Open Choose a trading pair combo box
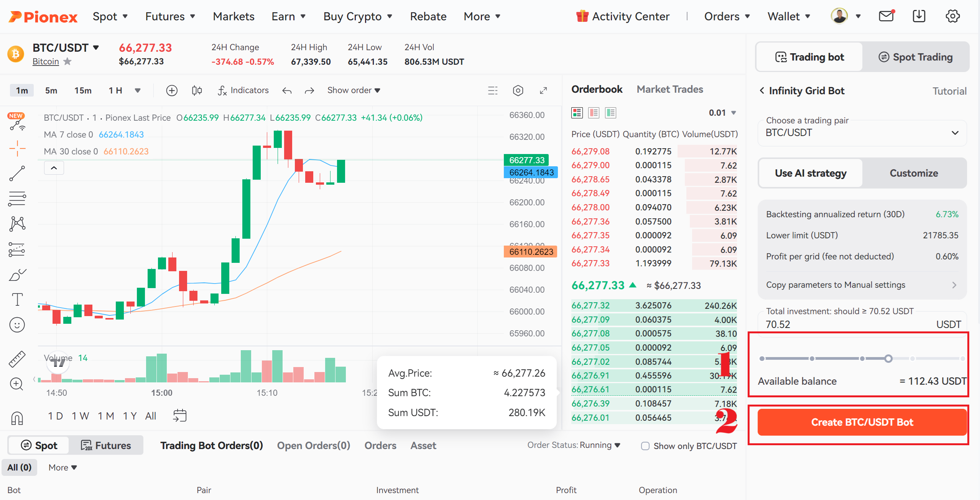Viewport: 980px width, 500px height. 862,133
